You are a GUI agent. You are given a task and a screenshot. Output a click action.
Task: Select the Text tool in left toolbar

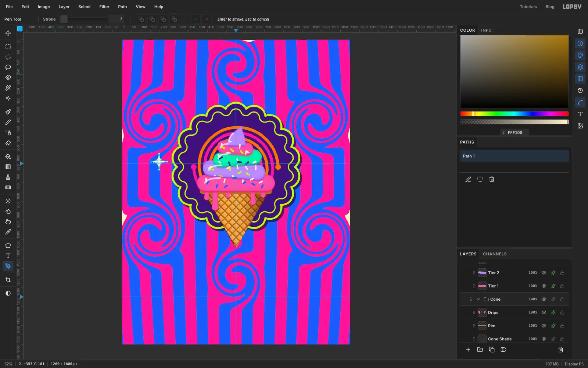(x=8, y=256)
